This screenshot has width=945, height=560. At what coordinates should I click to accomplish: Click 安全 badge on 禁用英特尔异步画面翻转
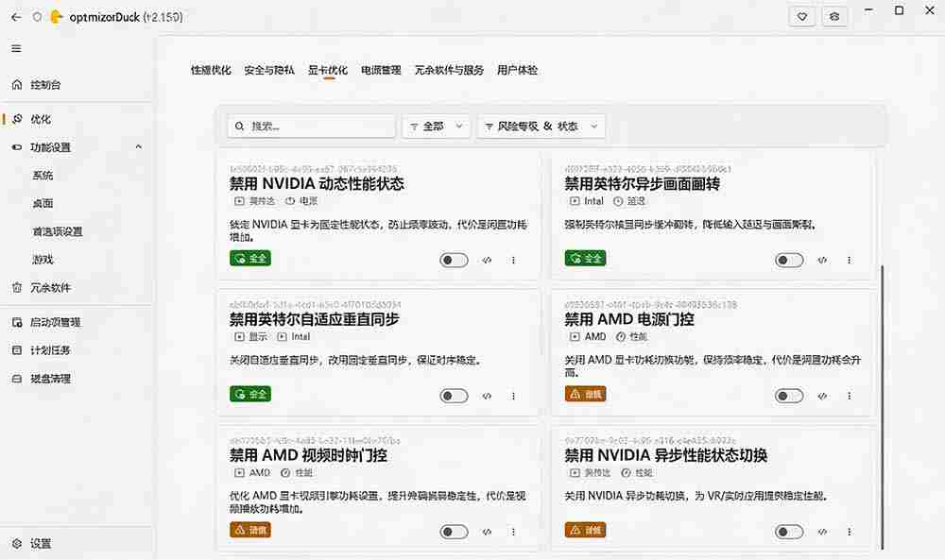click(x=585, y=259)
